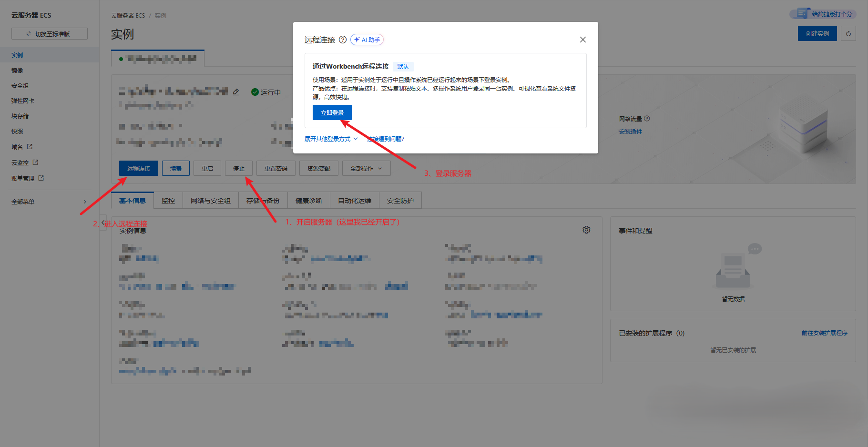Switch to the 存储与备份 tab
Viewport: 868px width, 447px height.
pos(263,201)
